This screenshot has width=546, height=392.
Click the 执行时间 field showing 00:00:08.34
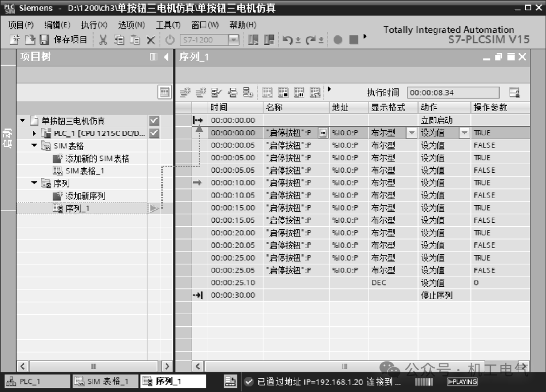(453, 92)
